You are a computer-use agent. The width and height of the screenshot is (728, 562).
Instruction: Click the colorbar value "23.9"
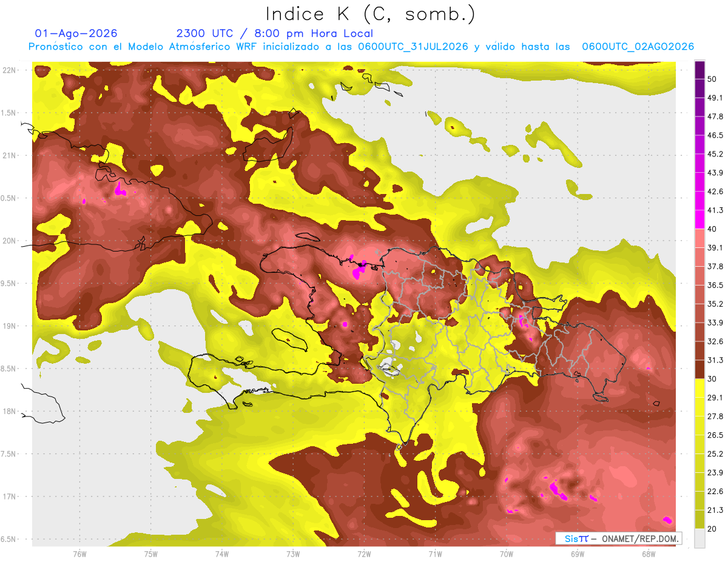(x=715, y=473)
